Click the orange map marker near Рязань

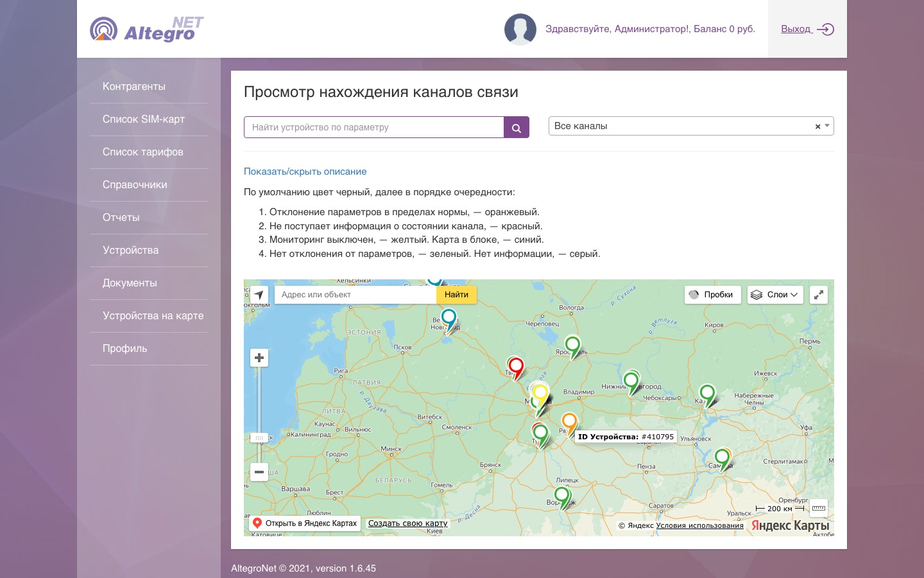coord(569,424)
